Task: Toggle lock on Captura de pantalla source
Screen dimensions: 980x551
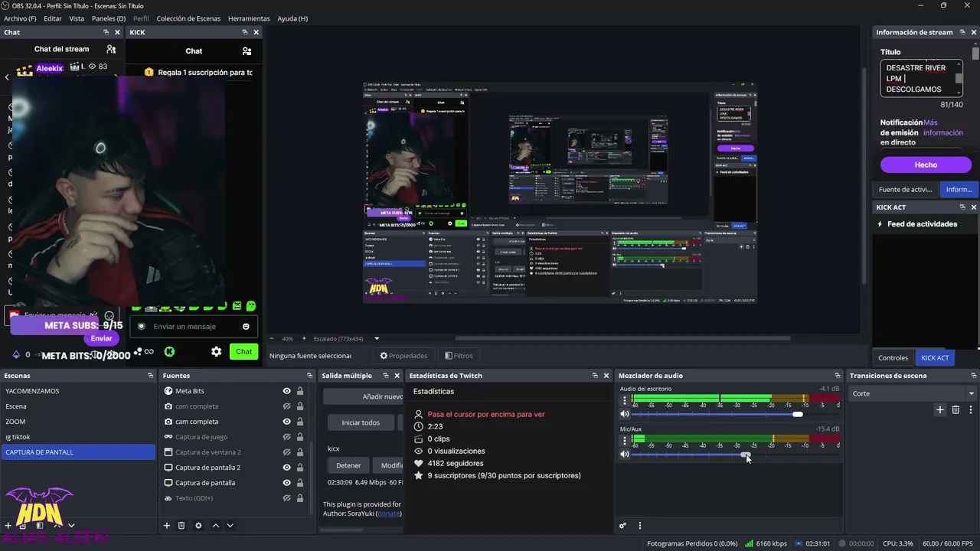Action: [x=299, y=483]
